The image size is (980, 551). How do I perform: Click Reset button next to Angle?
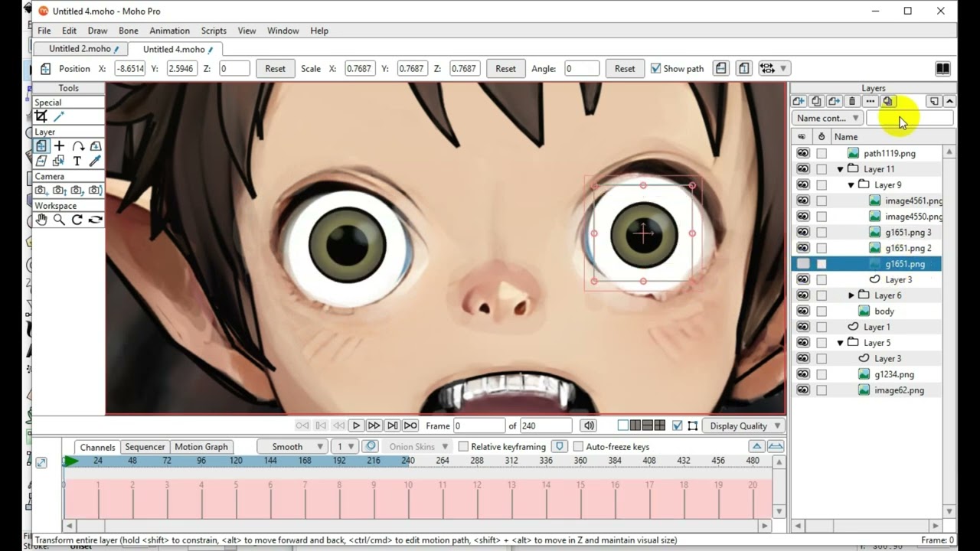click(x=625, y=68)
